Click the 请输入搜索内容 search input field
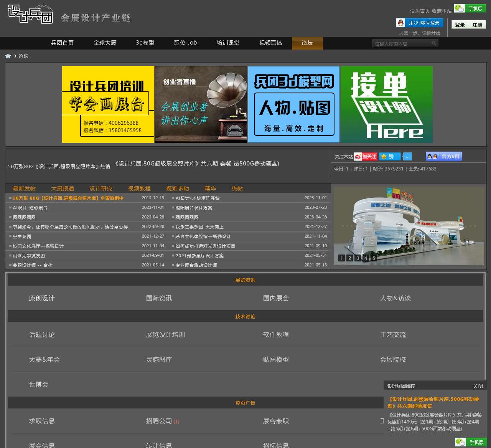Viewport: 491px width, 448px height. coord(401,43)
